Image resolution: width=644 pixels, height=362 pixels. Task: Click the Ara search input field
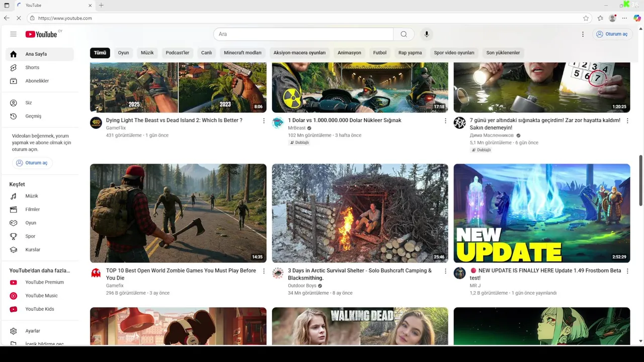303,34
